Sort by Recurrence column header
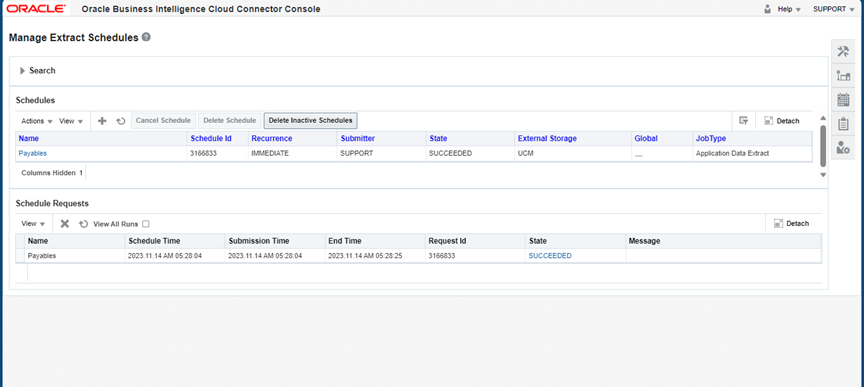 (x=272, y=138)
